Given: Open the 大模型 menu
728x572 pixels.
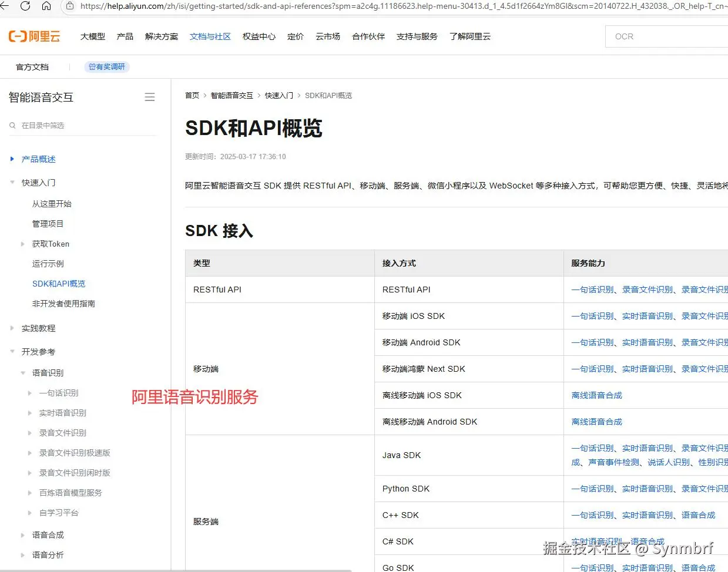Looking at the screenshot, I should click(93, 36).
